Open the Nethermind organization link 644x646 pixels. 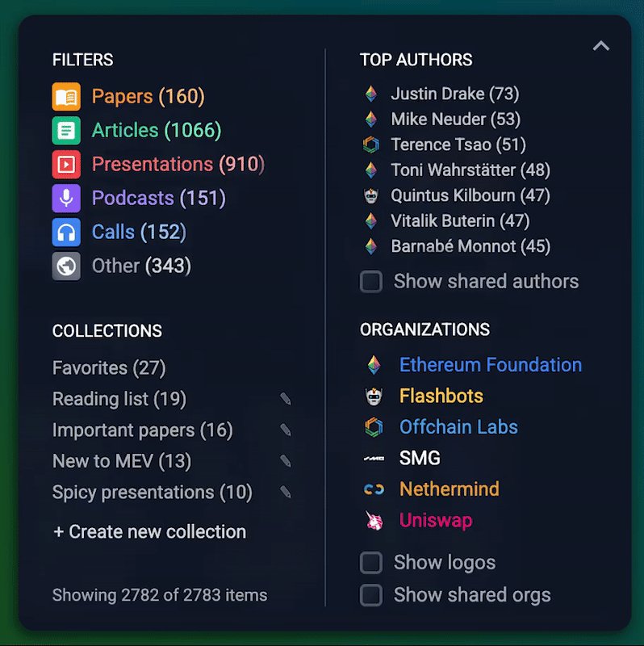point(449,489)
